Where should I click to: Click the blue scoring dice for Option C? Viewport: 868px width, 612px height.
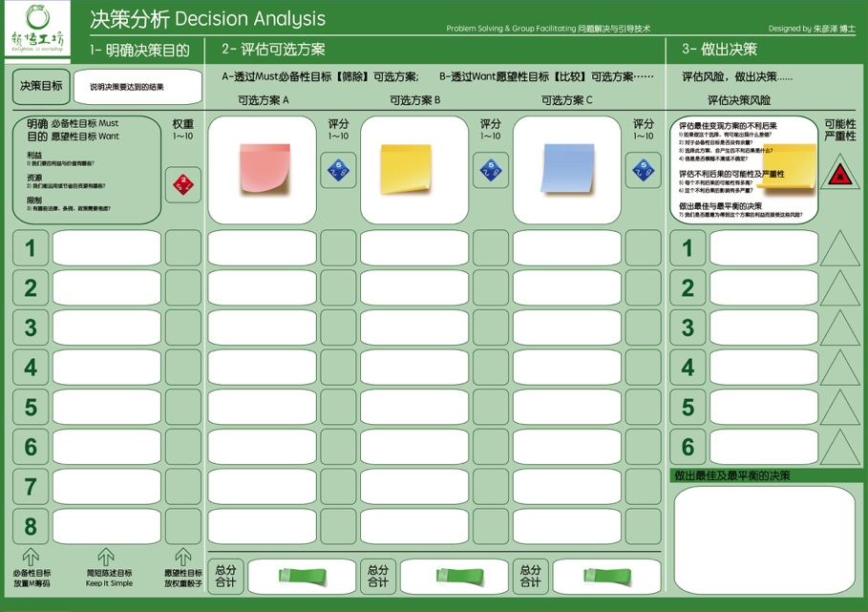(643, 171)
